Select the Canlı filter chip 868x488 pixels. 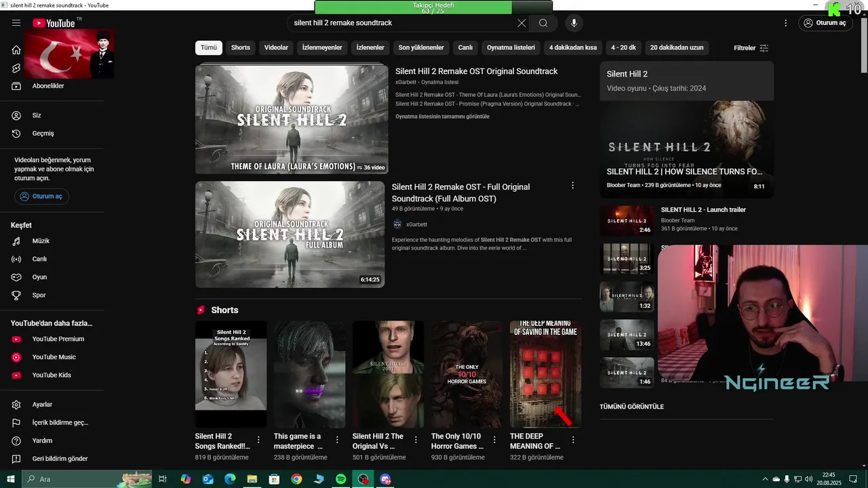click(x=465, y=48)
